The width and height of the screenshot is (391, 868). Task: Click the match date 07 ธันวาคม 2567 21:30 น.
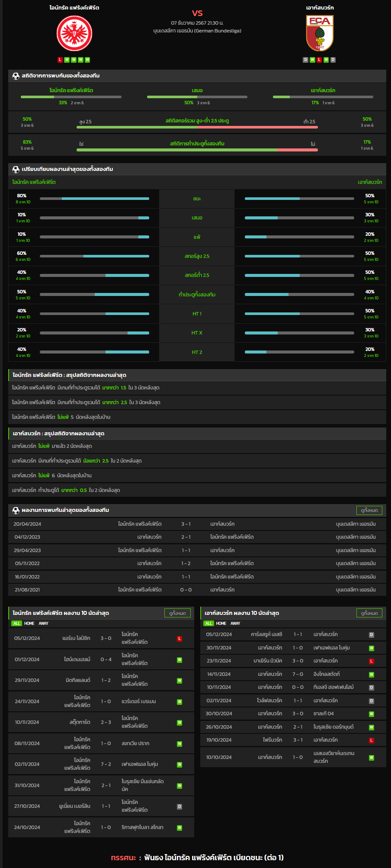pos(197,23)
